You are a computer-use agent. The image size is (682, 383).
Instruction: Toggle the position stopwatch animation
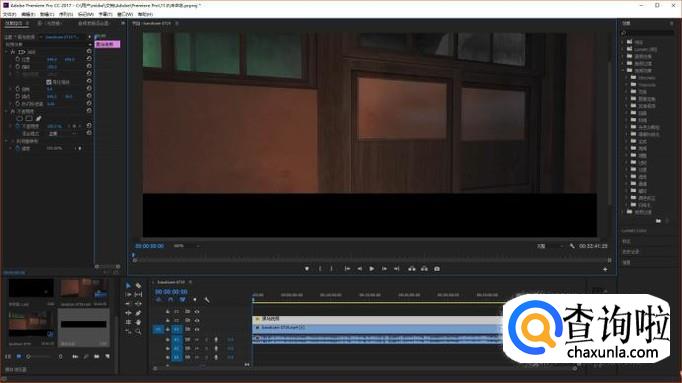pos(18,59)
